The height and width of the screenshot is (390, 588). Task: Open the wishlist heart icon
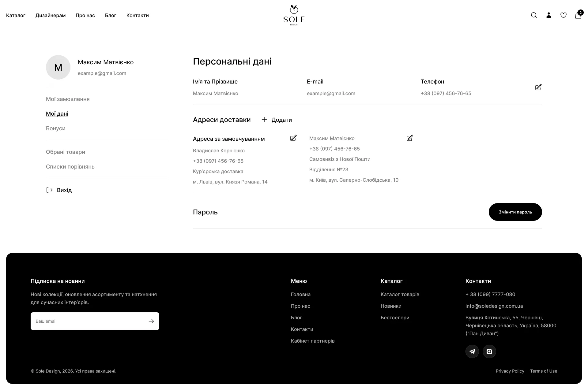(x=563, y=15)
